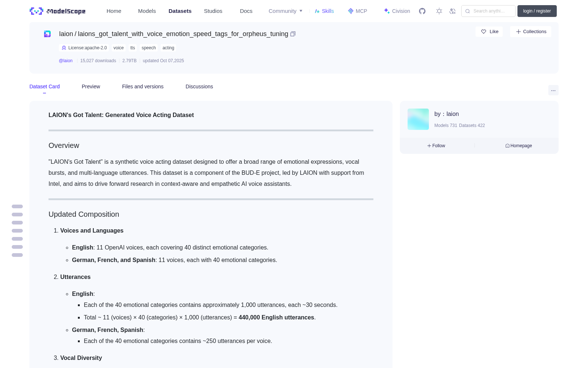Click the "Vocal Diversity" list heading
588x368 pixels.
click(81, 358)
